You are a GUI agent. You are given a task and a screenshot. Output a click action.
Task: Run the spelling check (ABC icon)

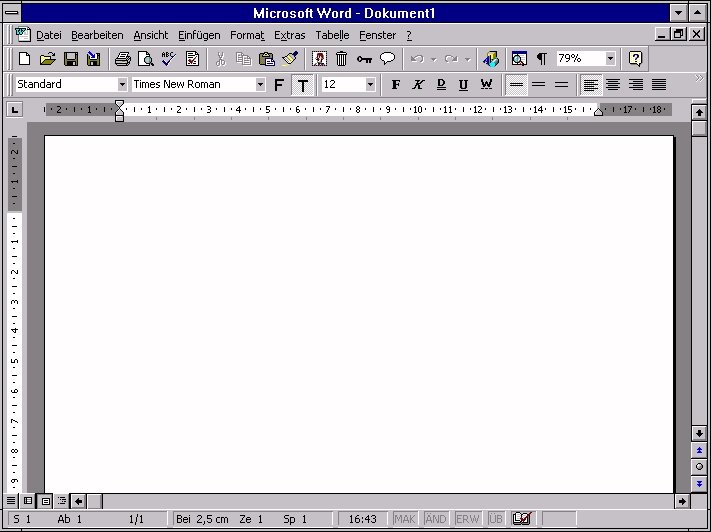[x=168, y=59]
